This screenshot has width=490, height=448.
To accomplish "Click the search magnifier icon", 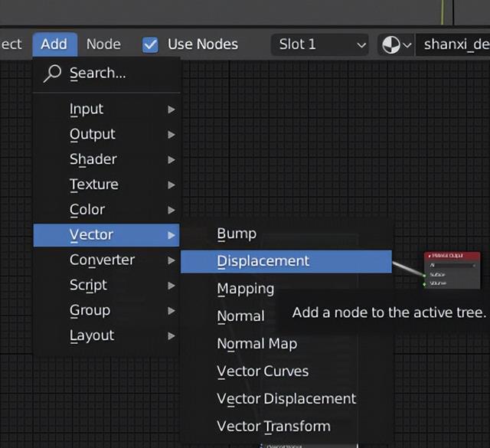I will click(52, 74).
